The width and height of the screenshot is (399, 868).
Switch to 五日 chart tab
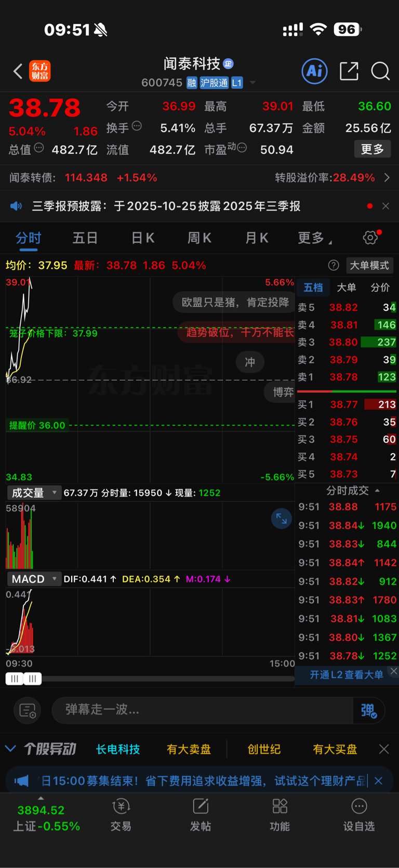pyautogui.click(x=85, y=238)
